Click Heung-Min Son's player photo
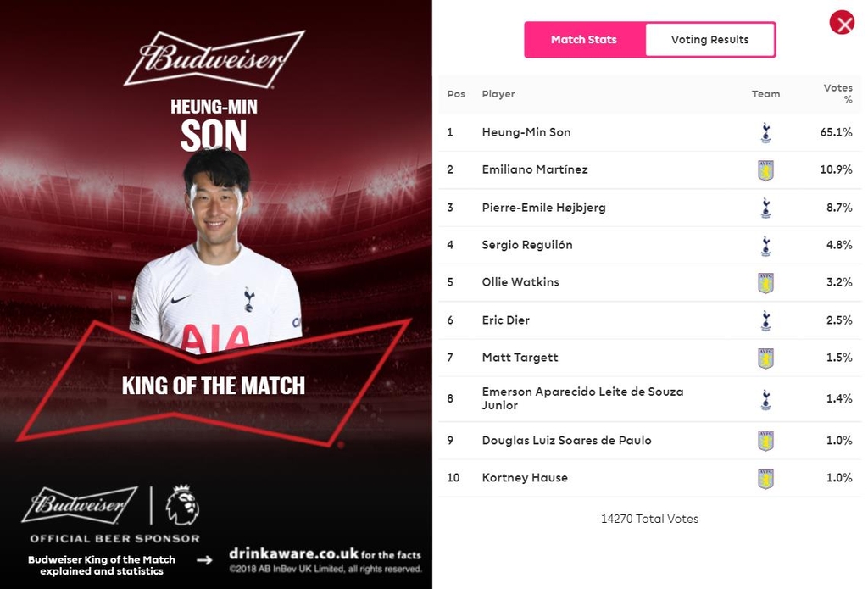Screen dimensions: 868x589 [x=217, y=254]
